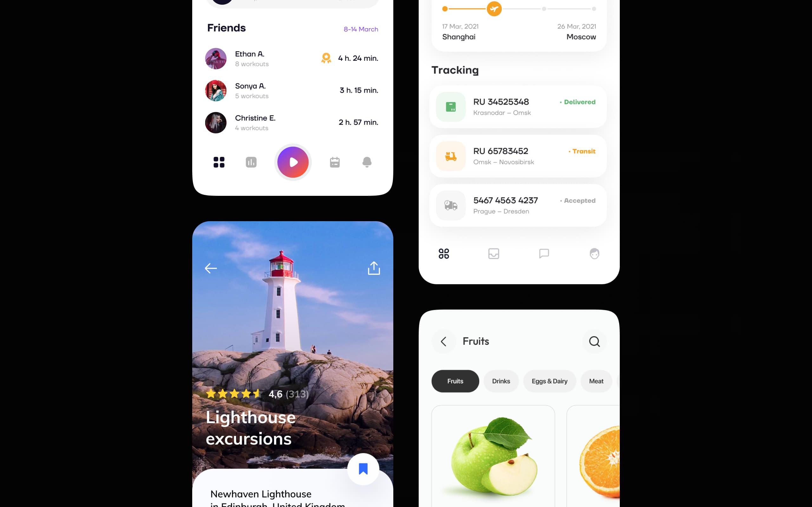
Task: Click share icon on lighthouse excursion card
Action: tap(374, 268)
